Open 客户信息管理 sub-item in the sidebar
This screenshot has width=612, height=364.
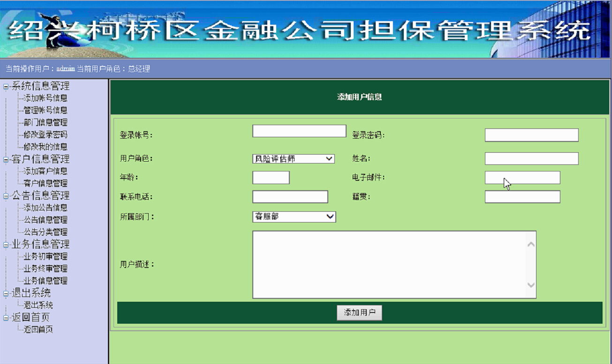point(45,184)
